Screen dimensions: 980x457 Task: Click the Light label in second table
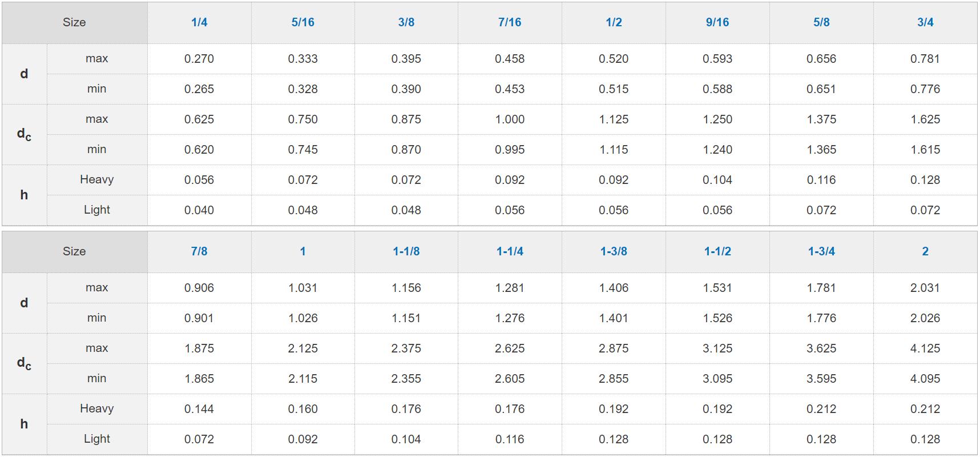97,439
